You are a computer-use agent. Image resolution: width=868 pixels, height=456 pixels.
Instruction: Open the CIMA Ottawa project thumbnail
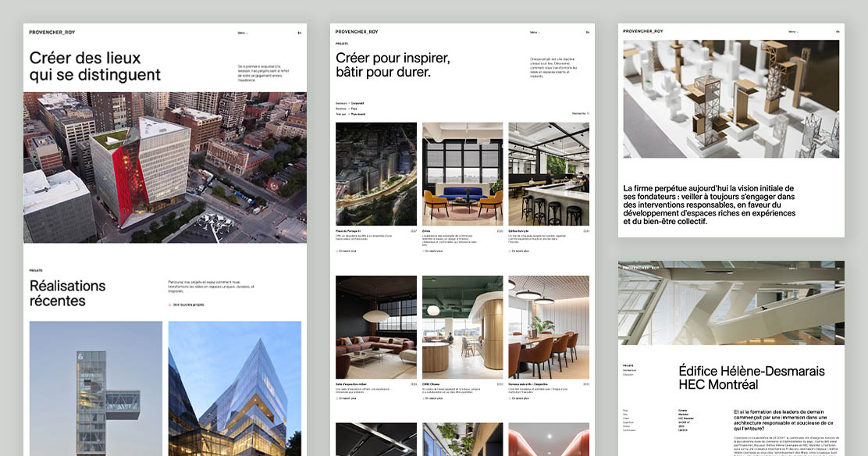pos(462,327)
